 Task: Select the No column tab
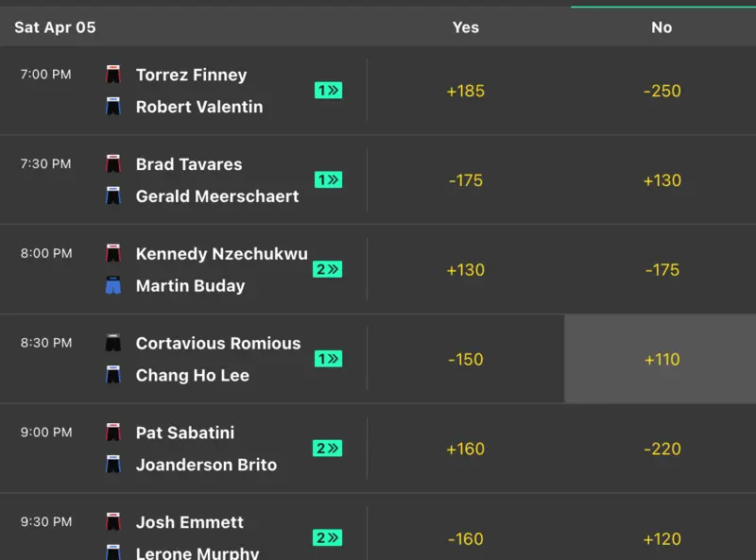661,27
